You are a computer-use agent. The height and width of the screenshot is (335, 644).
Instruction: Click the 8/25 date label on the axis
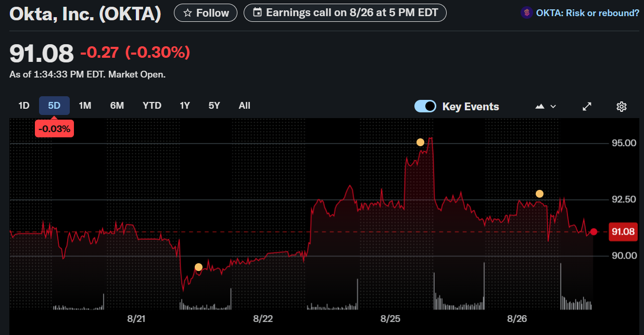[x=390, y=318]
